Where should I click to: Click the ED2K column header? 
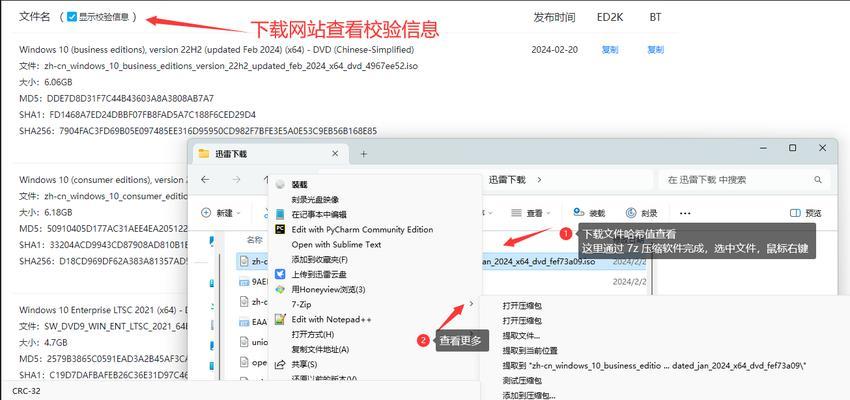(610, 17)
